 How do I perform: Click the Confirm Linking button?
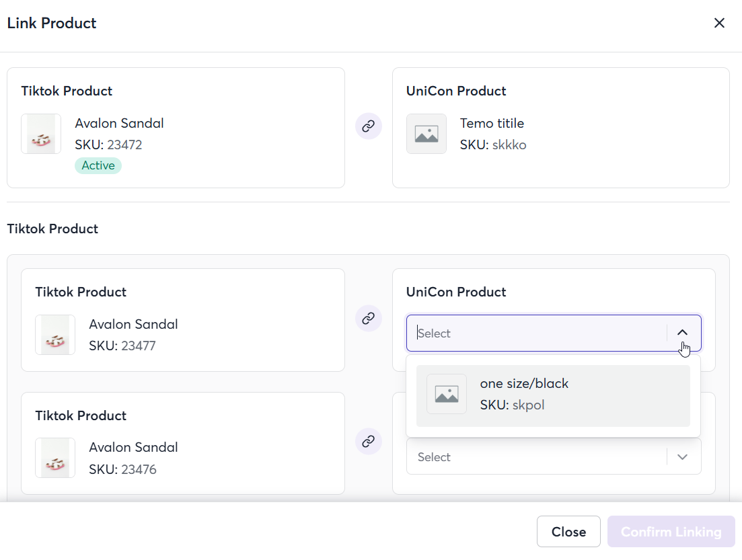coord(671,532)
